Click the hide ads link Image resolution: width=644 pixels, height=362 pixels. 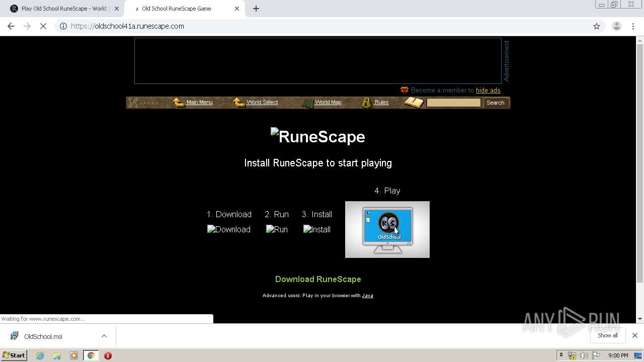pyautogui.click(x=488, y=90)
